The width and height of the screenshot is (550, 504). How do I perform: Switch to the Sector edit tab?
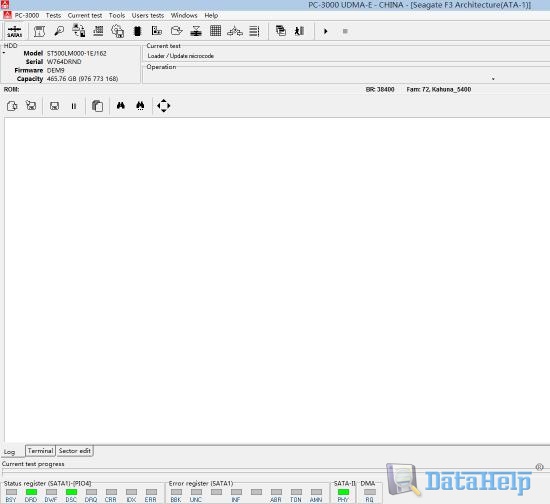coord(74,451)
